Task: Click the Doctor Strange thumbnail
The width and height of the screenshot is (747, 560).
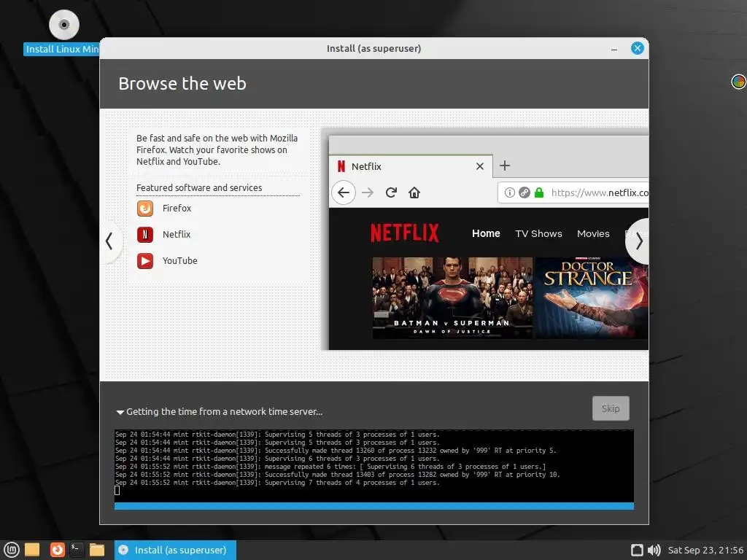Action: pos(592,297)
